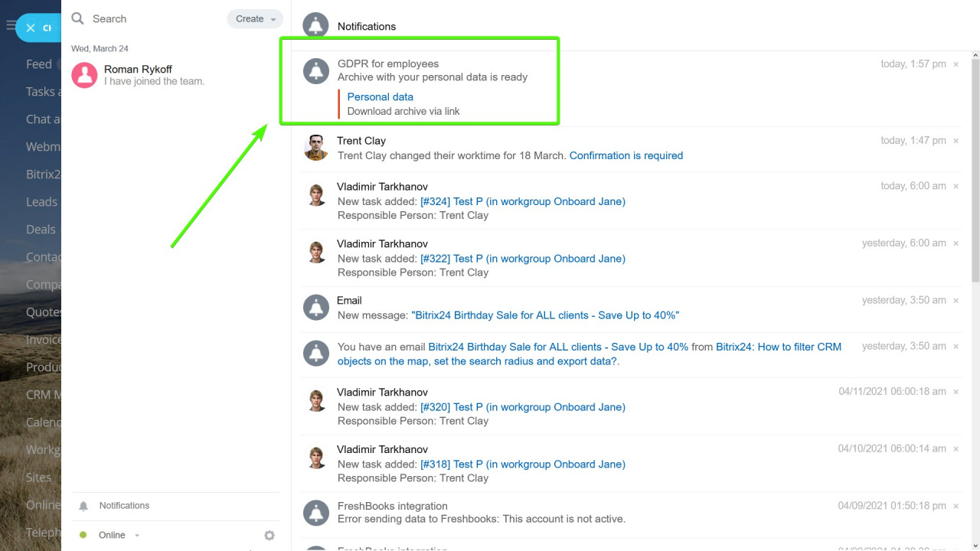
Task: Open Leads in the left menu
Action: [41, 202]
